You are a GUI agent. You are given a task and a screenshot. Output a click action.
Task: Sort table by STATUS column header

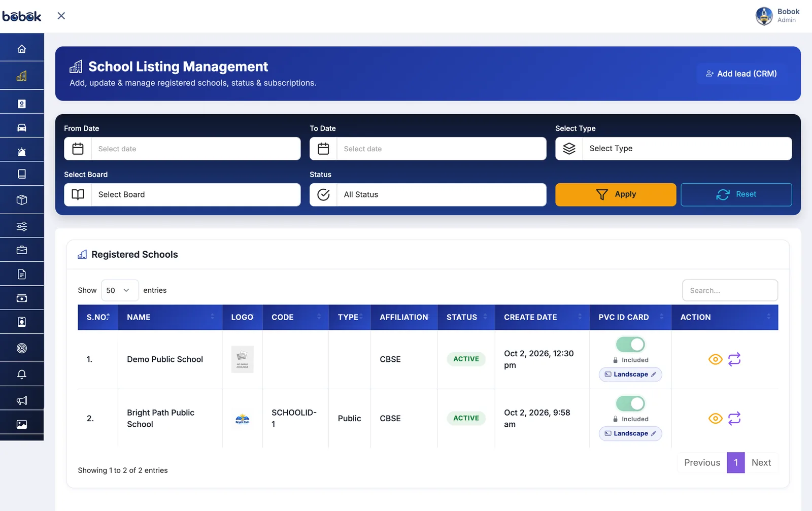(466, 317)
